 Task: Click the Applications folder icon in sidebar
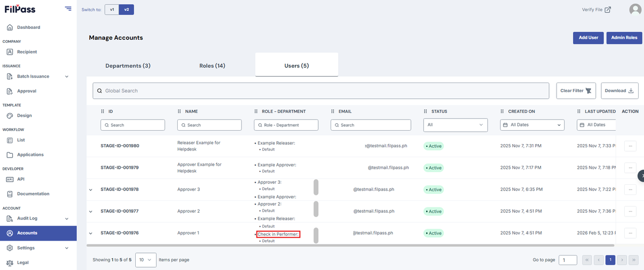(x=10, y=155)
